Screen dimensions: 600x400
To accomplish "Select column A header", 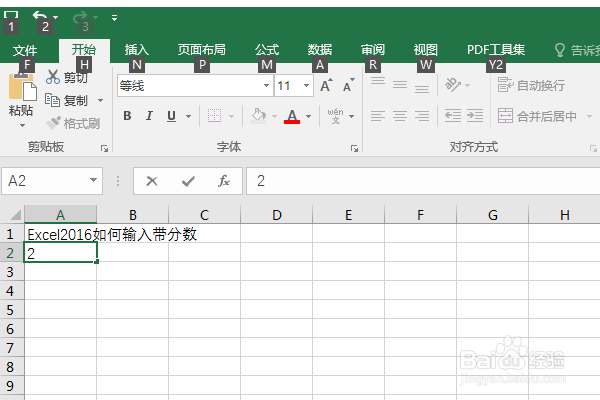I will (60, 215).
